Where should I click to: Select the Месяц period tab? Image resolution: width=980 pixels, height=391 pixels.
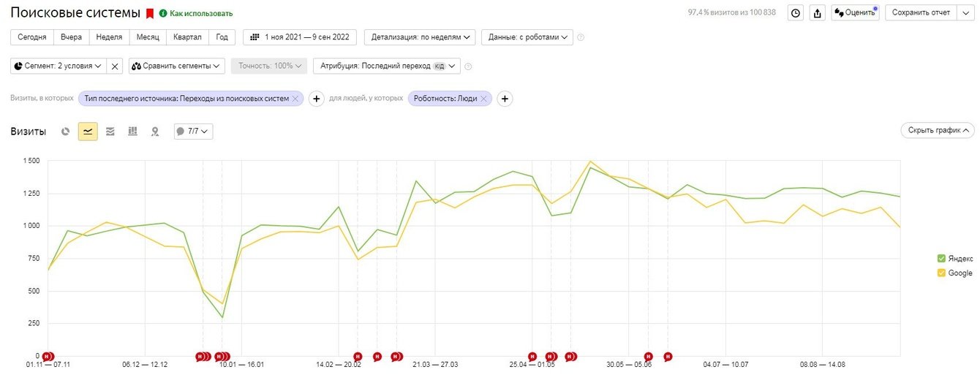tap(148, 37)
